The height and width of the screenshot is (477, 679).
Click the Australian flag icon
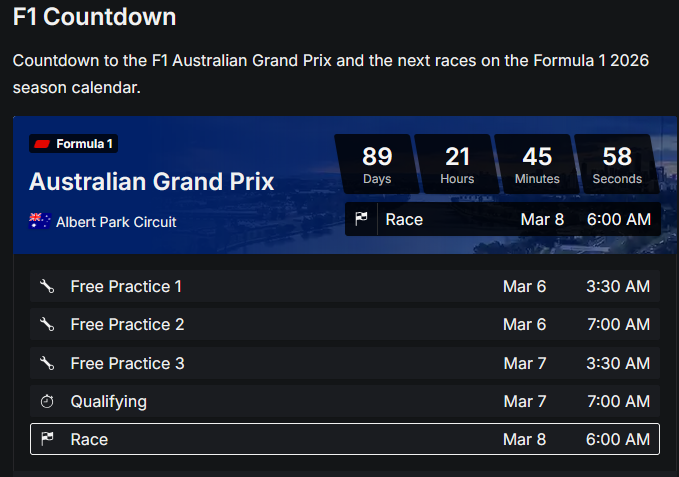click(x=40, y=221)
